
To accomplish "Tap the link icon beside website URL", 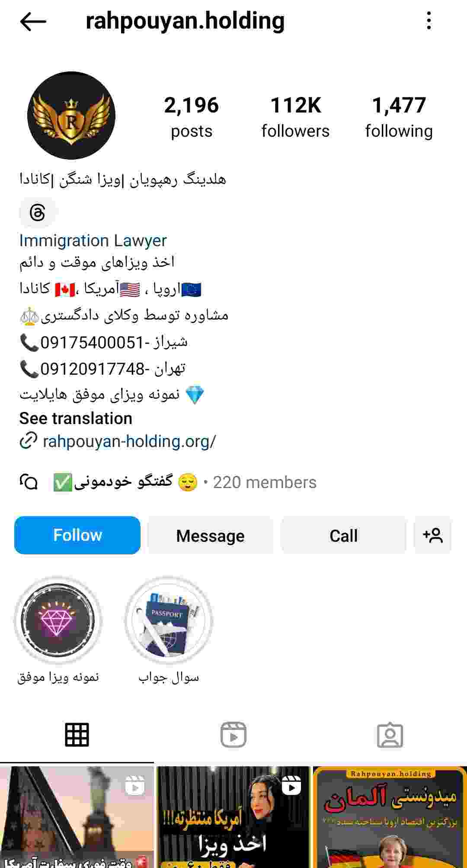I will (29, 441).
